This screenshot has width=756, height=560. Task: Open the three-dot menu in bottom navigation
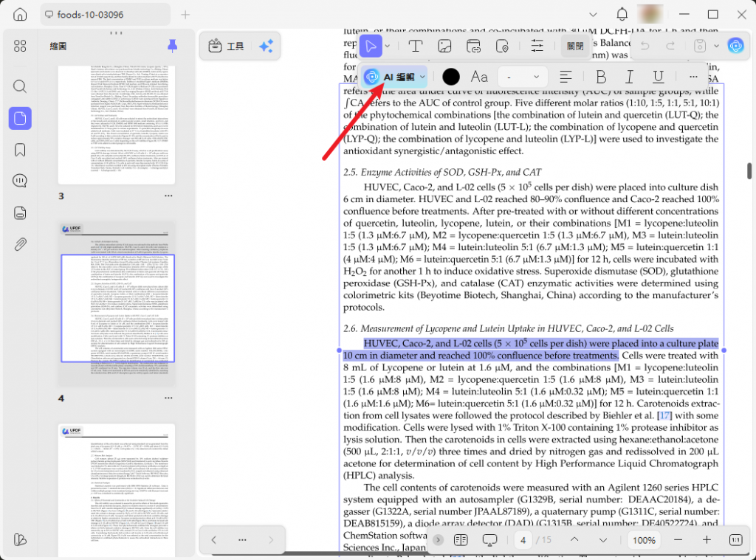tap(242, 540)
